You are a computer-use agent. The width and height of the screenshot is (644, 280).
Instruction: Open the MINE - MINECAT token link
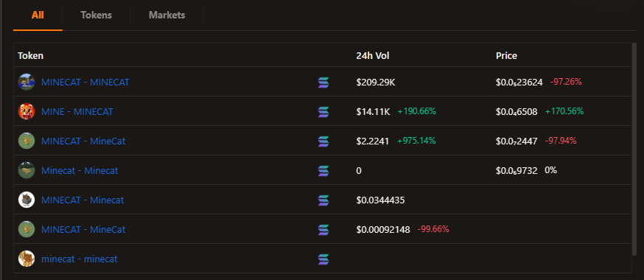point(77,112)
